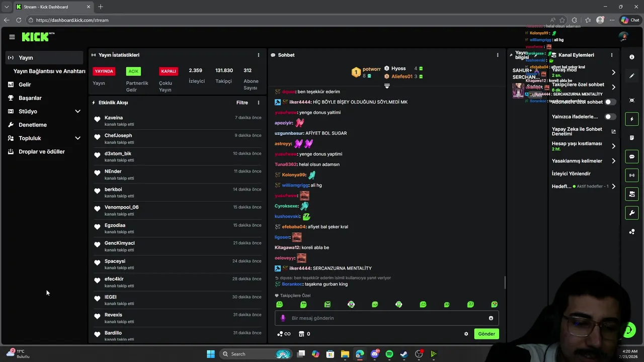644x362 pixels.
Task: Open Discord from the taskbar
Action: [374, 354]
